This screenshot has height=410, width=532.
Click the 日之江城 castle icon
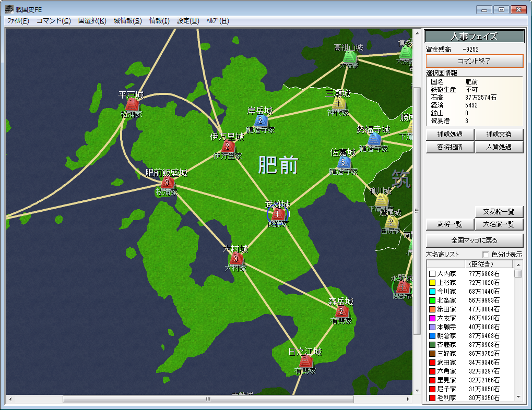pyautogui.click(x=305, y=361)
